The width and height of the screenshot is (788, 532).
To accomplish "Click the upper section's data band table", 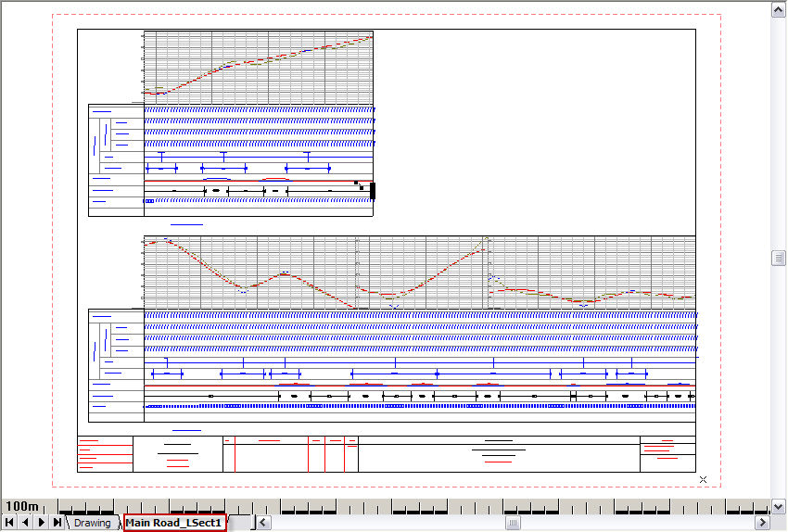I will [232, 159].
